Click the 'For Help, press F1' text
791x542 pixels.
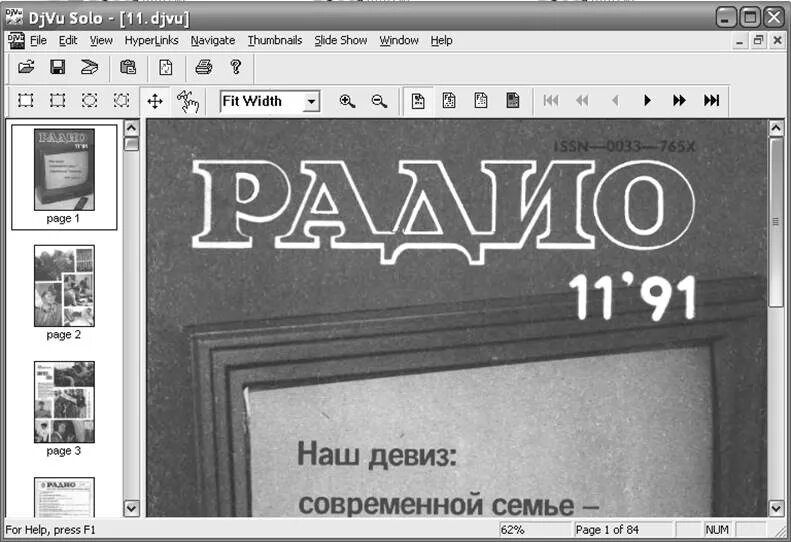50,530
